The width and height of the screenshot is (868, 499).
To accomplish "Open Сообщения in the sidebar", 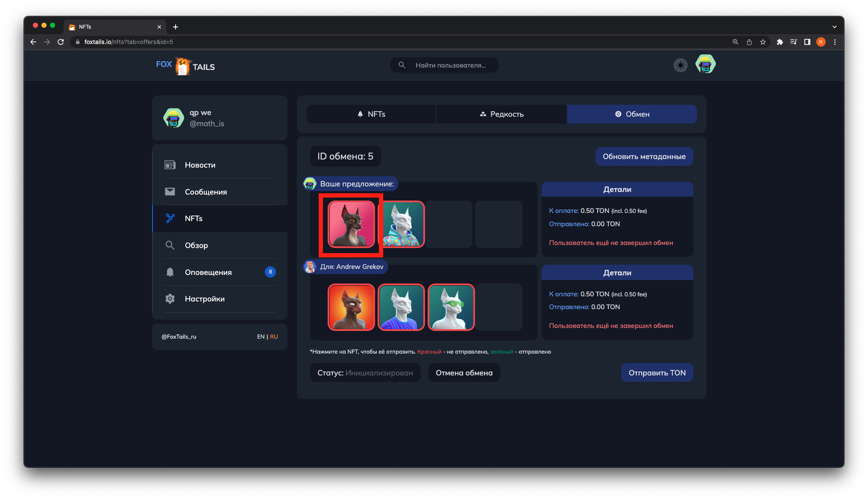I will 205,192.
